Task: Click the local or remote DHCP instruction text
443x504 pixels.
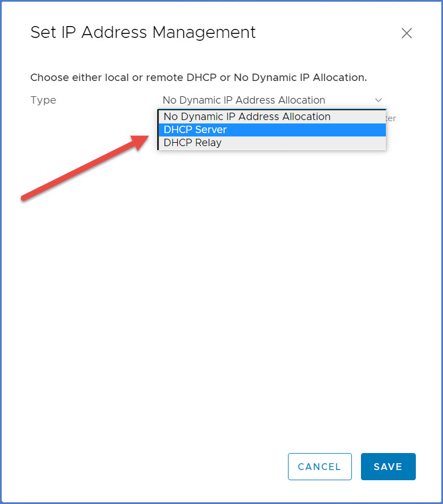Action: pos(199,77)
